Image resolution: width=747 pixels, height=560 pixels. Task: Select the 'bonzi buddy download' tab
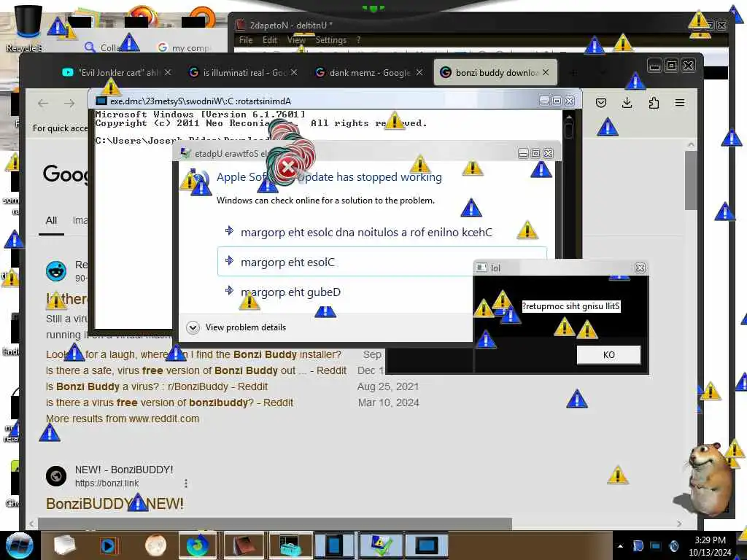(495, 72)
